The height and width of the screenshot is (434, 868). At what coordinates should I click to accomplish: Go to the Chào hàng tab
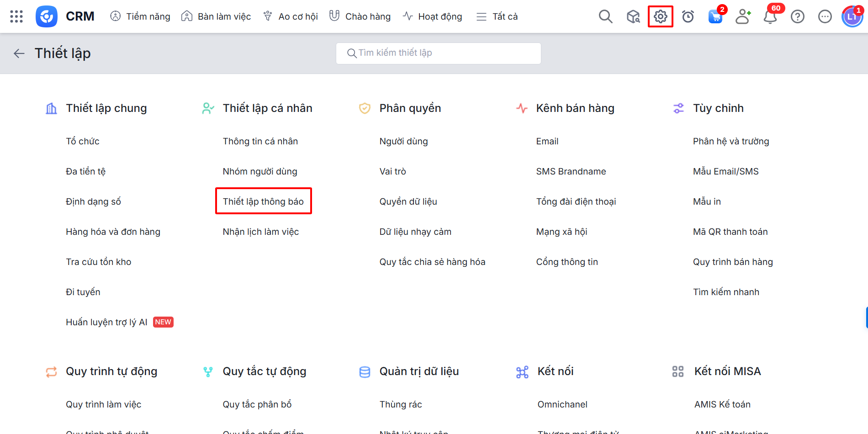pos(360,16)
